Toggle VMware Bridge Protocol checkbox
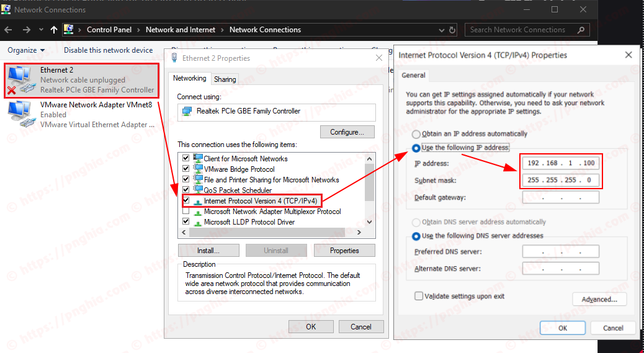 (186, 169)
